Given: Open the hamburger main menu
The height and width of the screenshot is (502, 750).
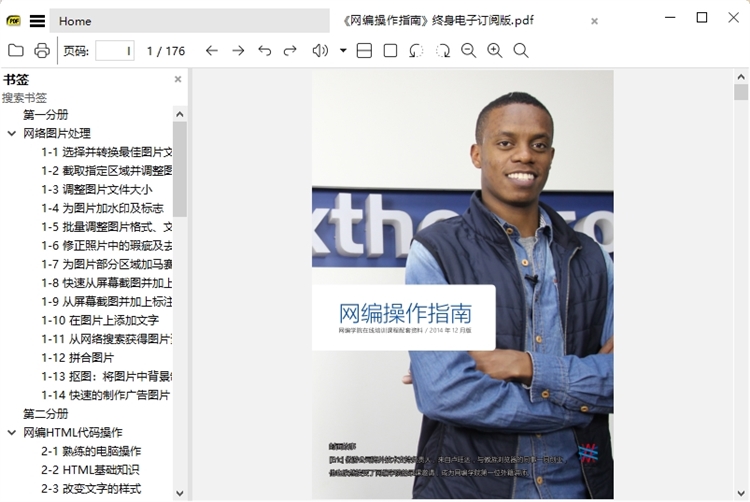Looking at the screenshot, I should pos(37,21).
